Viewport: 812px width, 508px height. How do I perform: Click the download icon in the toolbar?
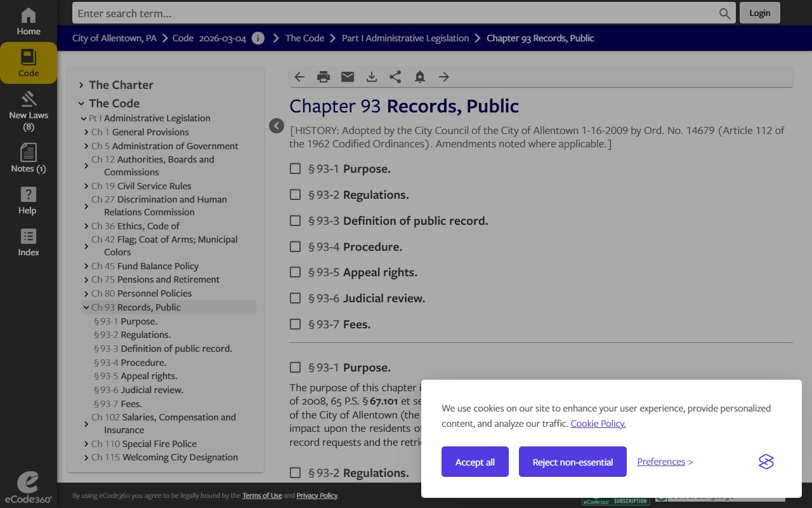[x=372, y=77]
